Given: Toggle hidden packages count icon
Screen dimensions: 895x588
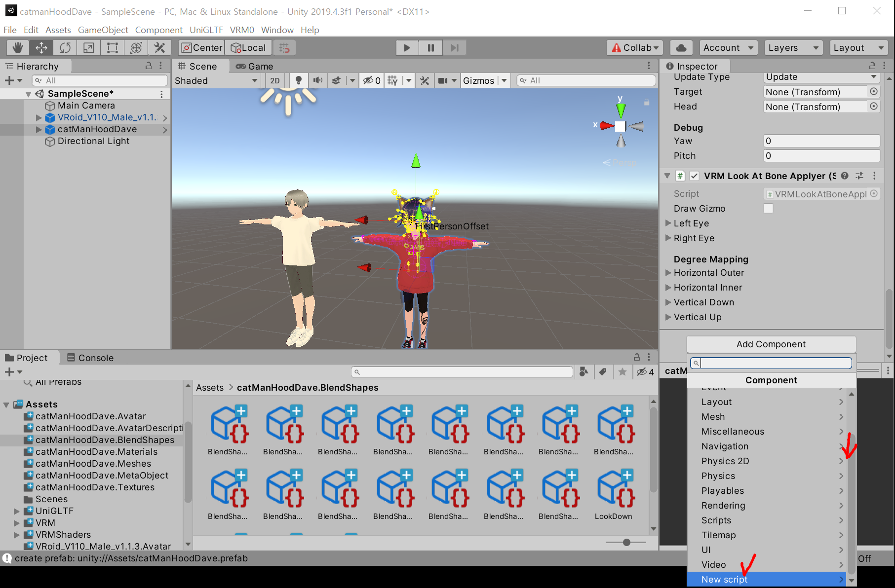Looking at the screenshot, I should pyautogui.click(x=645, y=372).
